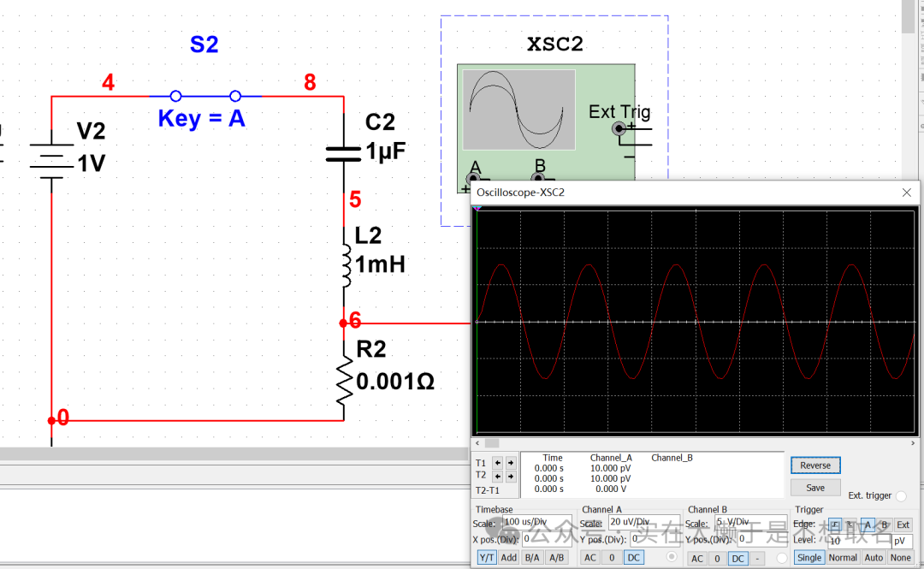Open trigger Level unit pV selector
The image size is (924, 569).
click(x=902, y=541)
